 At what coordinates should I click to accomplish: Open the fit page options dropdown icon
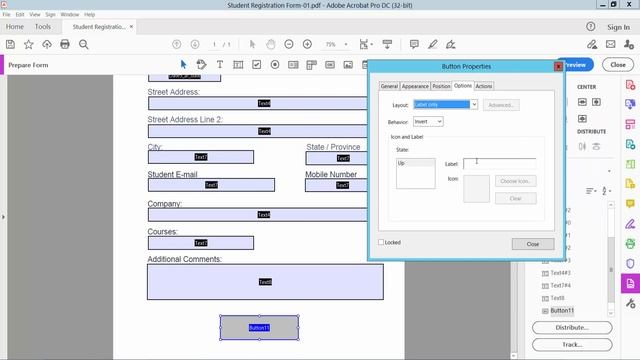pyautogui.click(x=366, y=44)
